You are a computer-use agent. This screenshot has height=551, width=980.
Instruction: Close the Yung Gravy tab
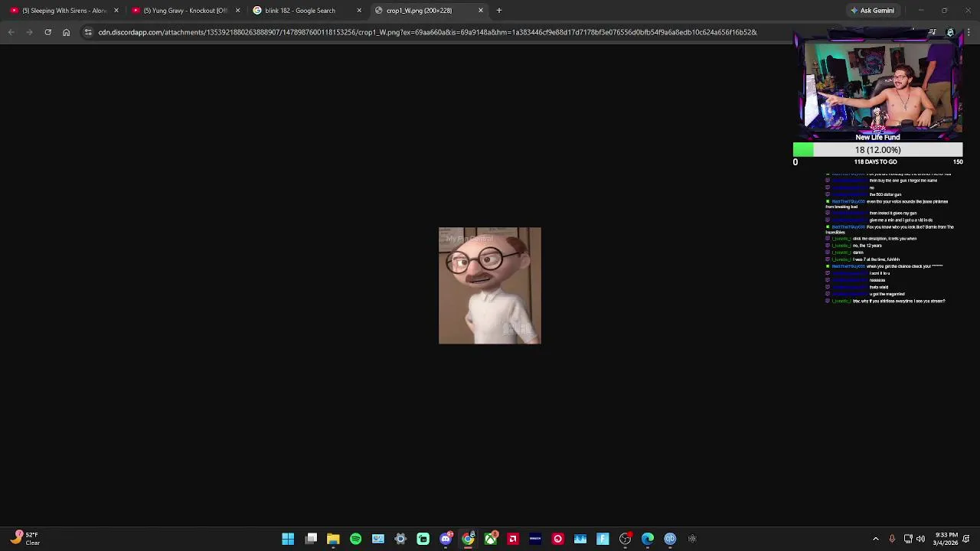(237, 11)
